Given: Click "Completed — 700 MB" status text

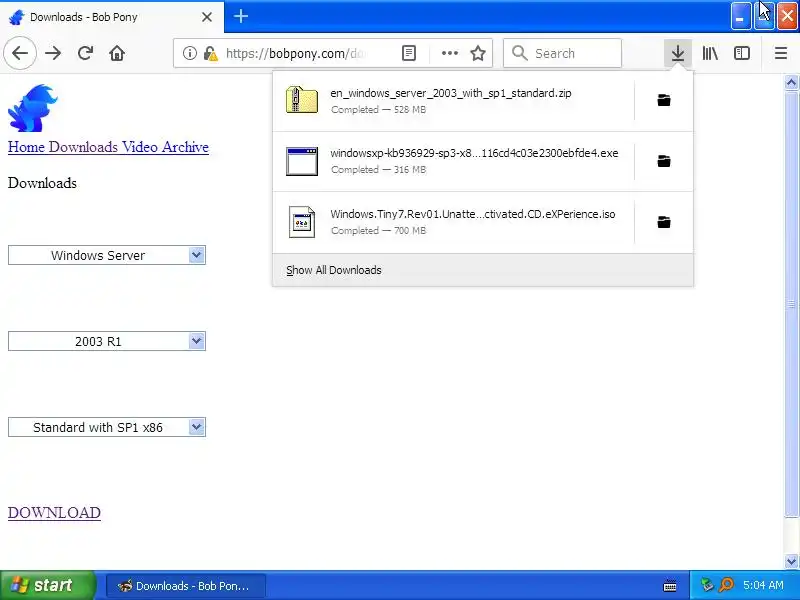Looking at the screenshot, I should [378, 231].
